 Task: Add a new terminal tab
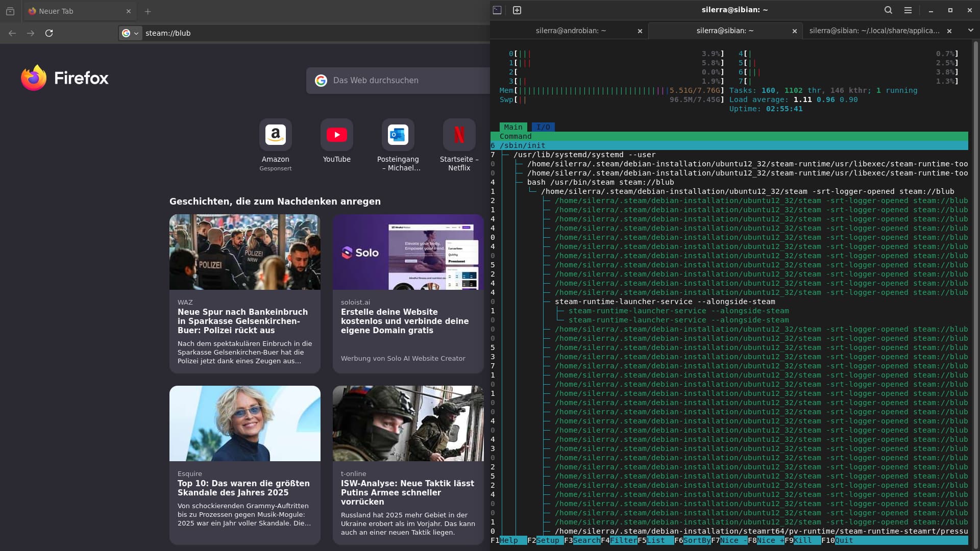coord(517,10)
